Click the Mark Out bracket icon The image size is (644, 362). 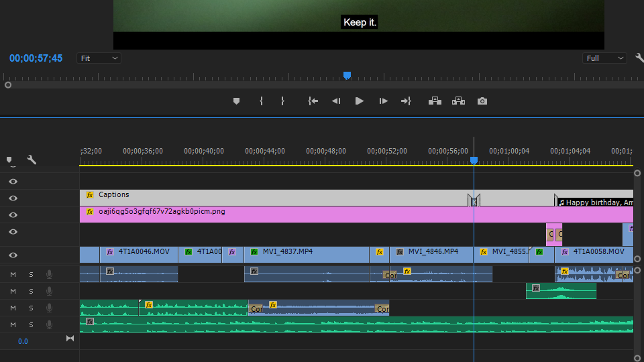pos(282,101)
